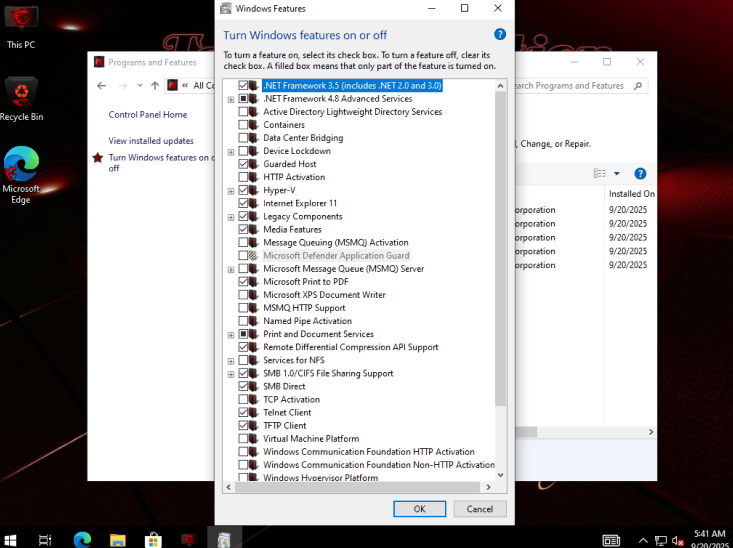Click the Up arrow in Programs and Features
The image size is (733, 548).
click(x=155, y=86)
